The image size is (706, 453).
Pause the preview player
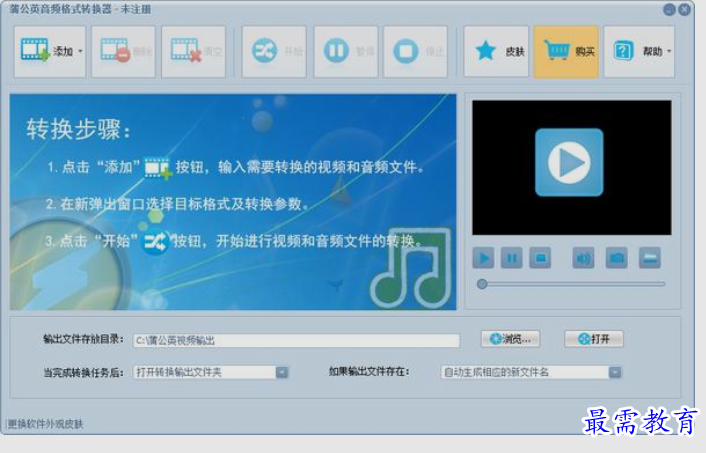pos(511,258)
